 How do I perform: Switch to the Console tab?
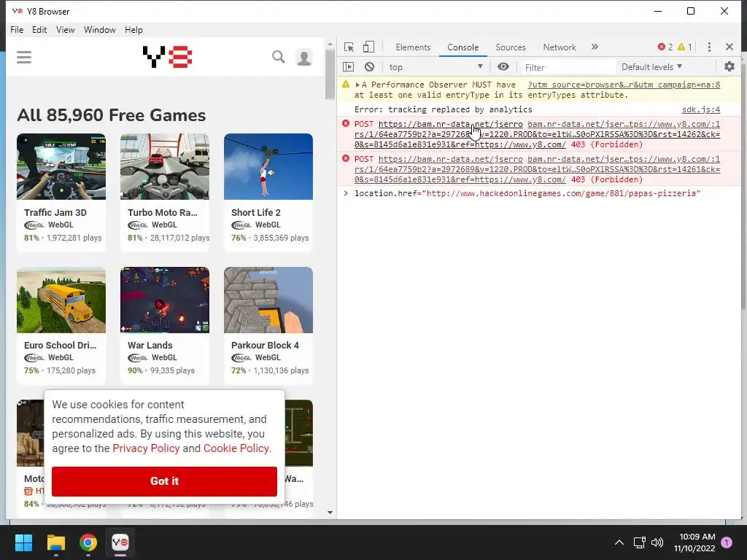462,47
